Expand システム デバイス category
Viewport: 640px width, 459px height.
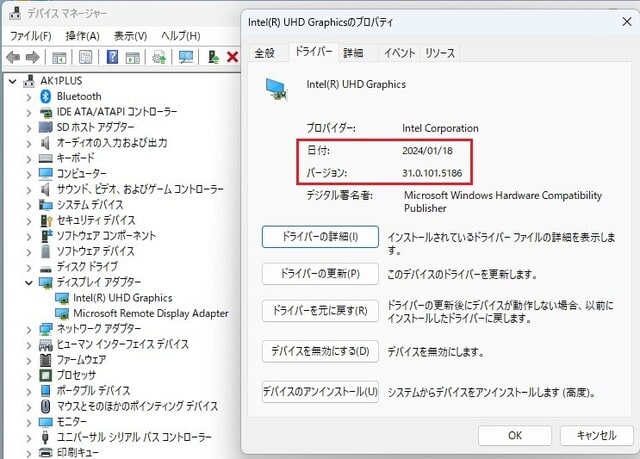pos(29,206)
